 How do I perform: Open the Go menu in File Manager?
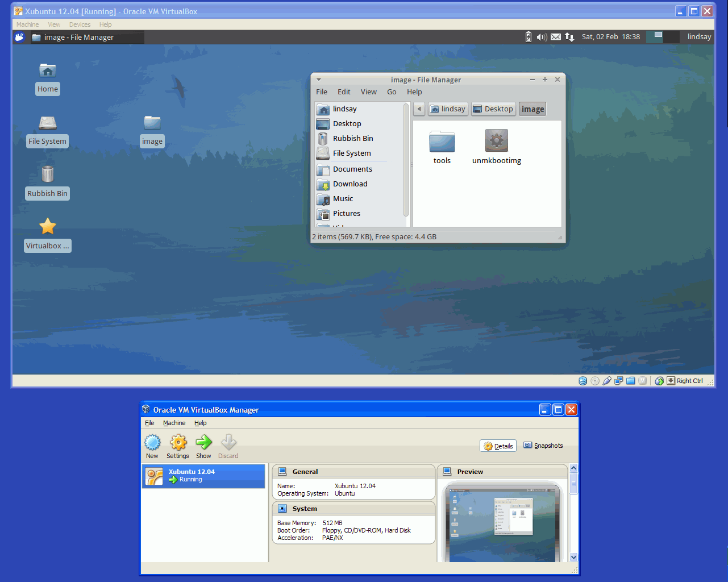tap(392, 92)
